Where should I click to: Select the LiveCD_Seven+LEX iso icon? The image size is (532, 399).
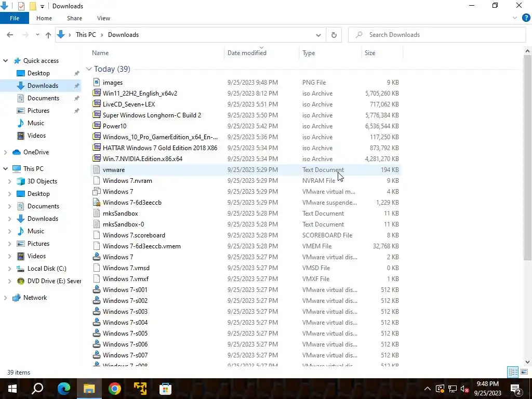[x=97, y=104]
